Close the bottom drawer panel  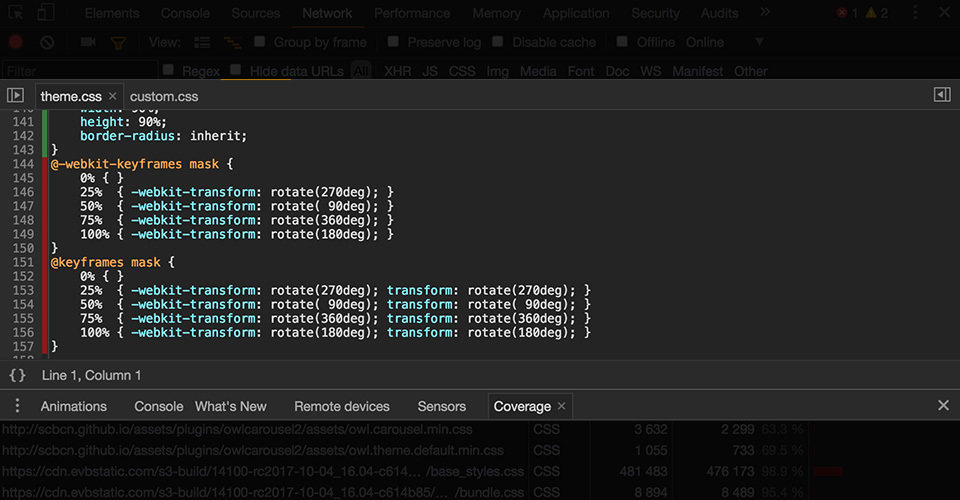point(943,405)
